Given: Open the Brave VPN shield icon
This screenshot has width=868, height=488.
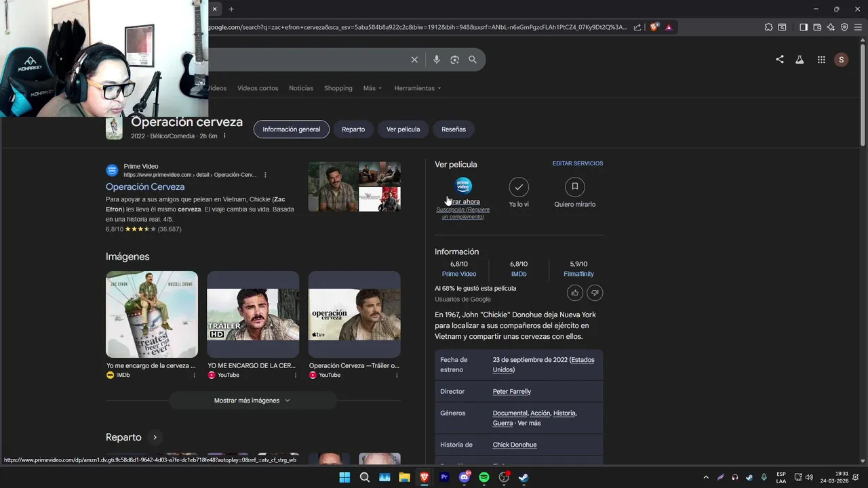Looking at the screenshot, I should tap(844, 27).
